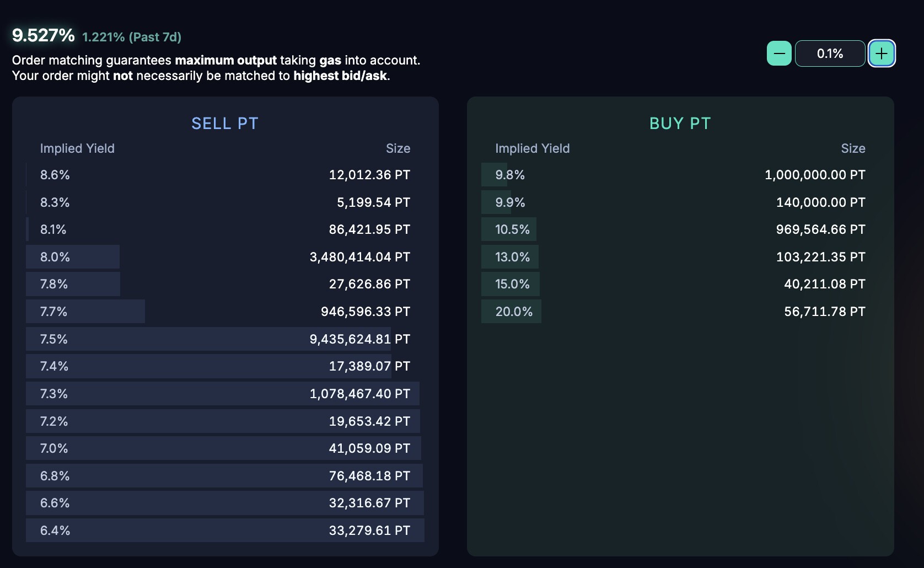
Task: Select the 10.5% implied yield buy row
Action: [x=680, y=229]
